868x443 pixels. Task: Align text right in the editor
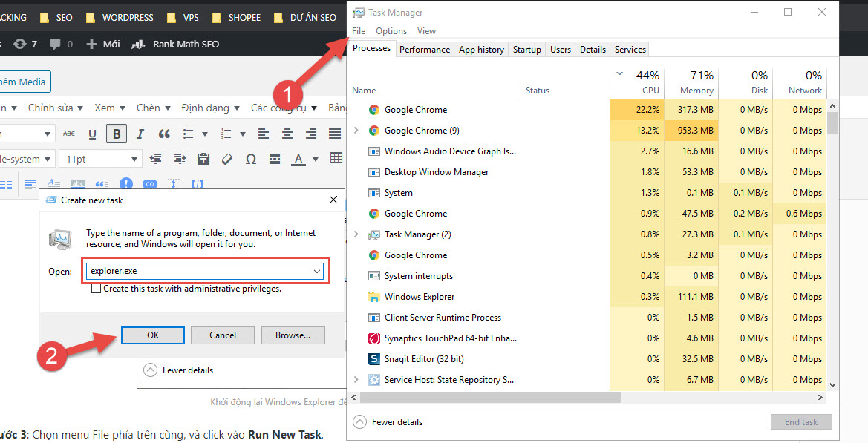(x=311, y=134)
